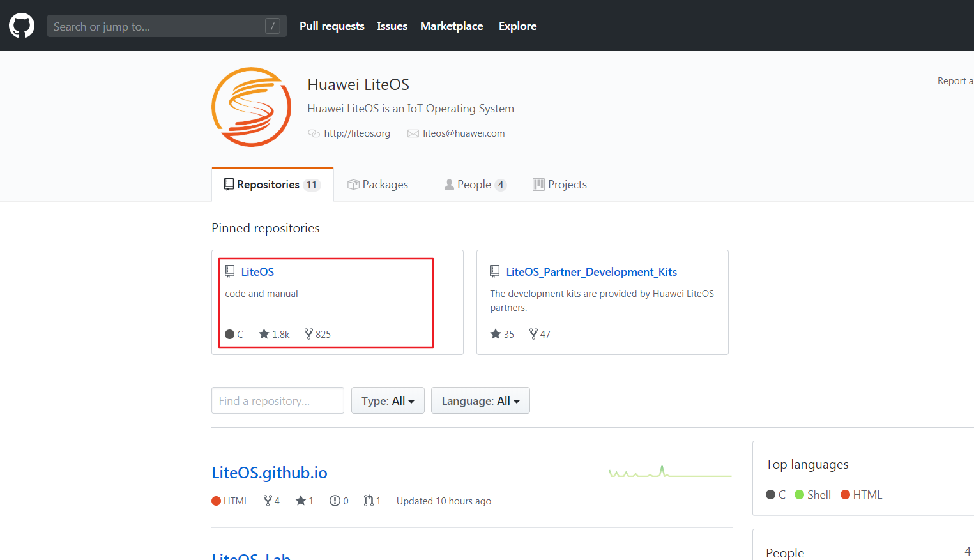The image size is (974, 560).
Task: Click the package icon on Packages tab
Action: point(353,185)
